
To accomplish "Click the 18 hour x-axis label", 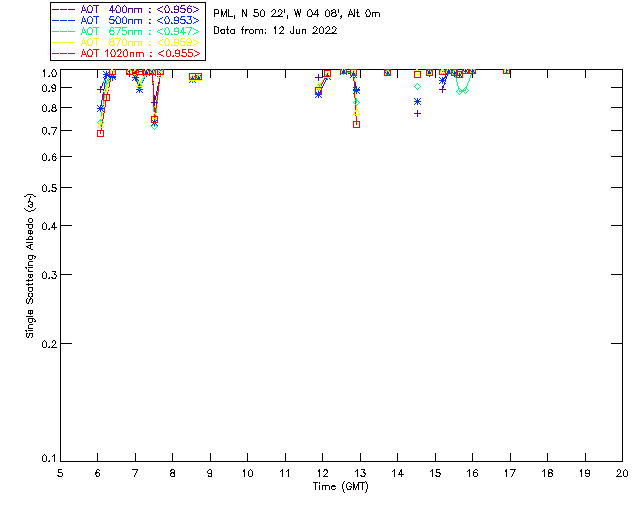I will (x=547, y=473).
